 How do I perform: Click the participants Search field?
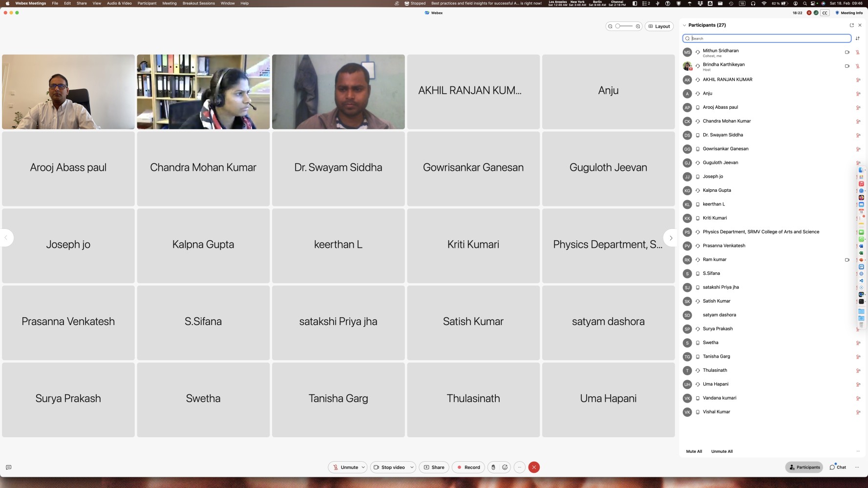coord(767,39)
